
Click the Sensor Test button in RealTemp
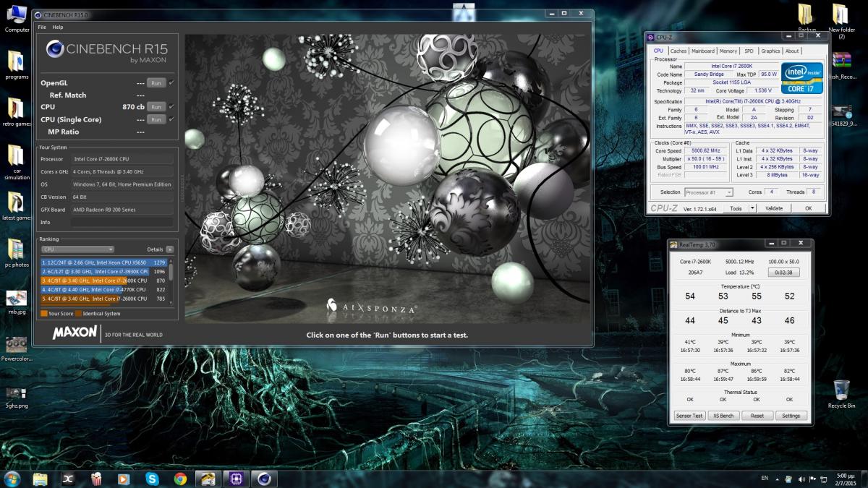(689, 416)
